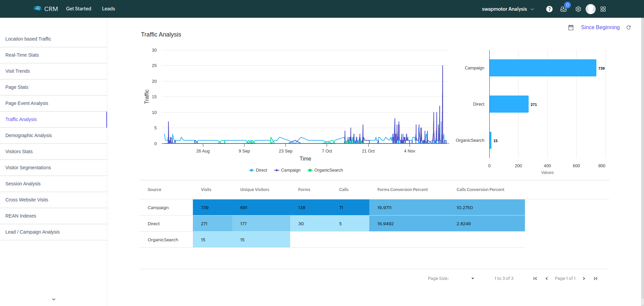Select Visitor Segmentations in sidebar
The image size is (644, 306).
(x=53, y=168)
